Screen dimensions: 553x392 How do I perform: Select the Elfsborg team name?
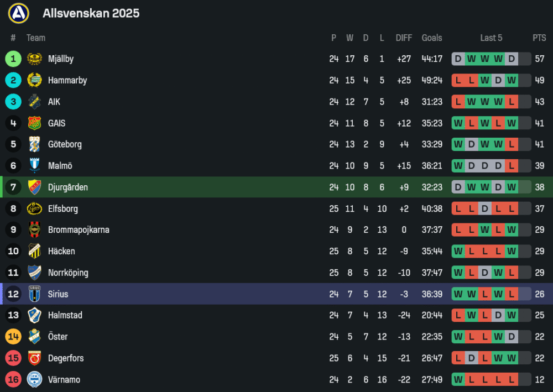pos(63,209)
